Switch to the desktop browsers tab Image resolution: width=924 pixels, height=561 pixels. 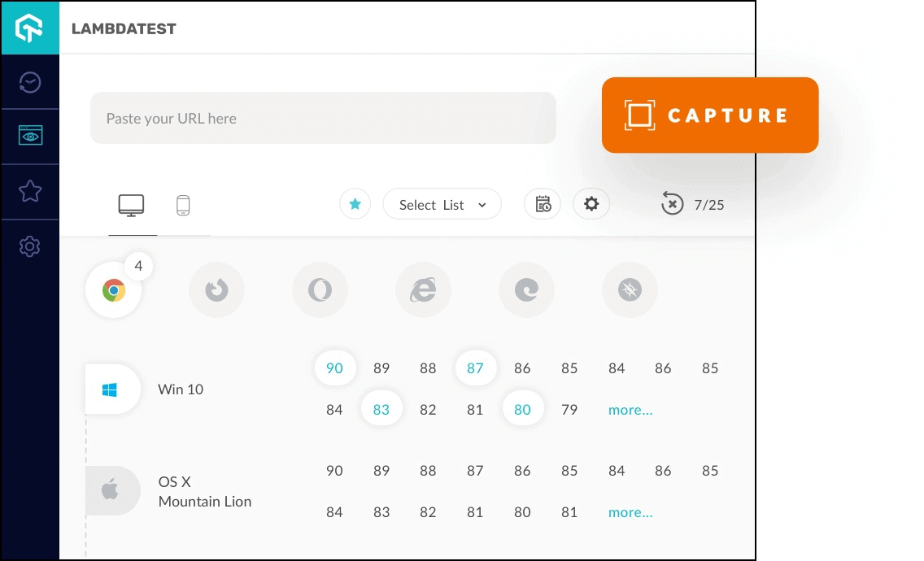(132, 204)
